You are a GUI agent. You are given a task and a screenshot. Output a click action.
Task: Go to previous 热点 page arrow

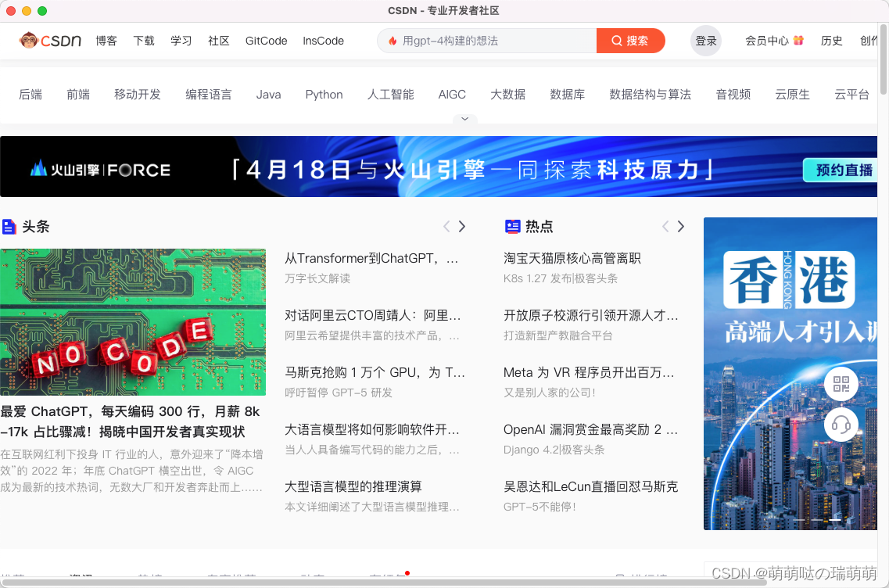[x=665, y=227]
